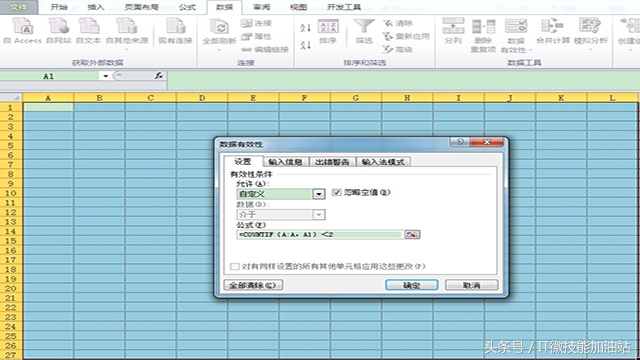Click the Select All corner of the sheet
640x360 pixels.
pos(11,98)
